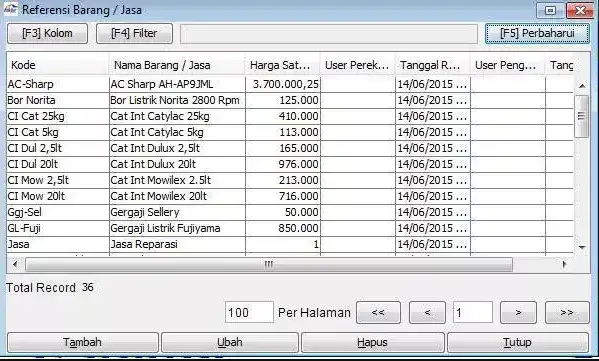This screenshot has width=599, height=361.
Task: Click the price 850.000
Action: tap(299, 228)
